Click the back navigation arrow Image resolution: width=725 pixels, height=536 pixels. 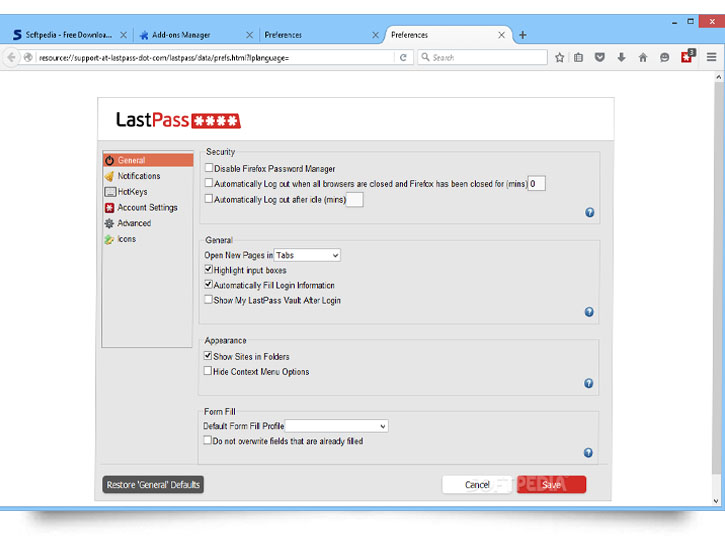click(11, 57)
